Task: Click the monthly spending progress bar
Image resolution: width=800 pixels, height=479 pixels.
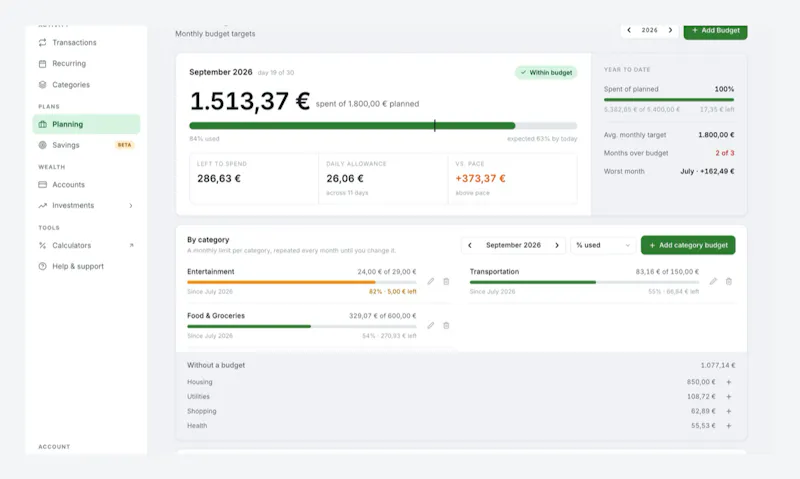Action: [383, 125]
